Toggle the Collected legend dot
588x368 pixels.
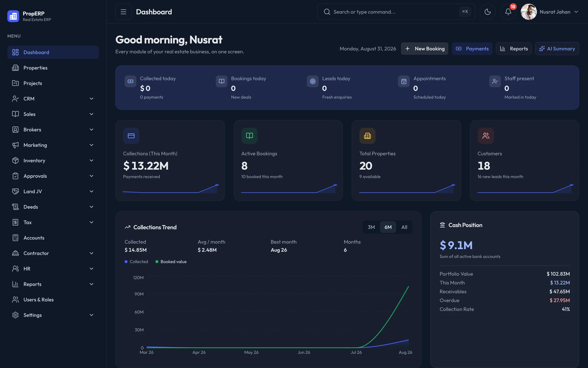pyautogui.click(x=126, y=261)
